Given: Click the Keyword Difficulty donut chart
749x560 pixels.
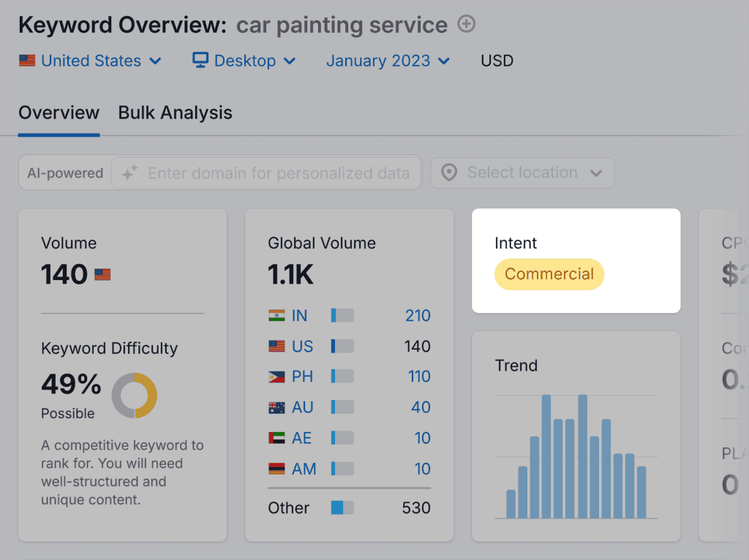Looking at the screenshot, I should tap(135, 396).
